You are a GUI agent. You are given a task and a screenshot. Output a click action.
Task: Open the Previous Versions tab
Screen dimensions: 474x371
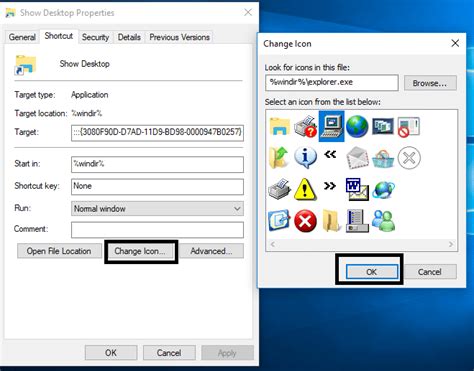pos(179,37)
